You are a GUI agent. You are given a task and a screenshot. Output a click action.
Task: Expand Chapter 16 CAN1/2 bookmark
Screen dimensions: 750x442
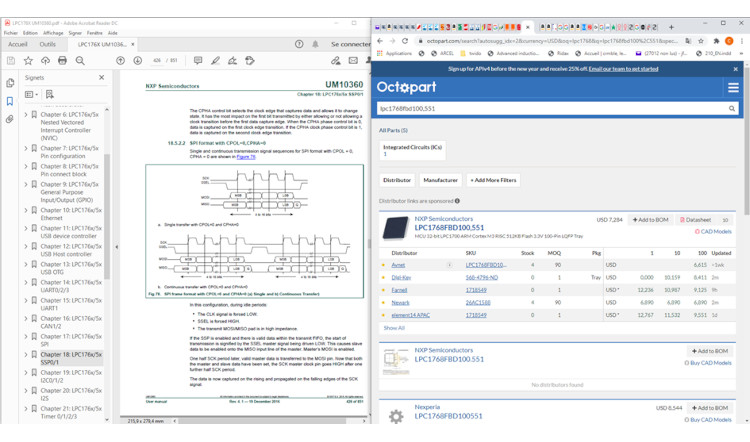[x=26, y=318]
